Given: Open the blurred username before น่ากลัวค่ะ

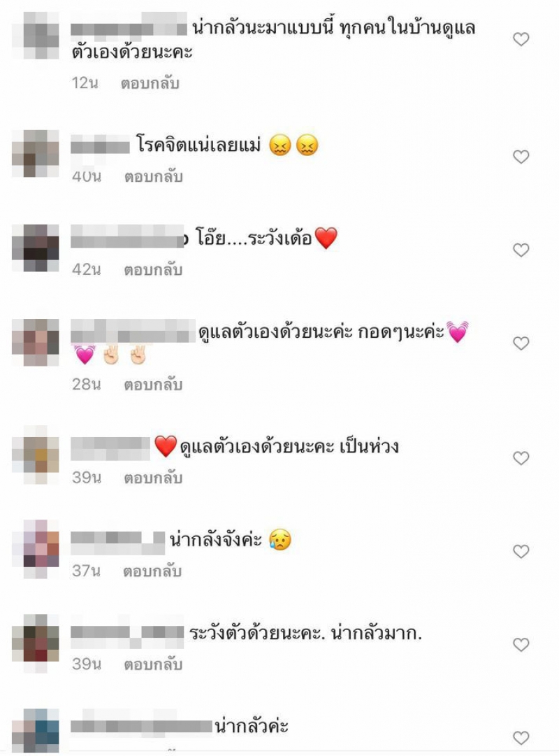Looking at the screenshot, I should click(x=141, y=726).
